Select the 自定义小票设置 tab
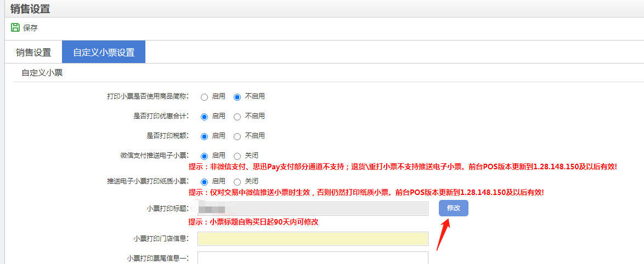Image resolution: width=644 pixels, height=264 pixels. 104,53
